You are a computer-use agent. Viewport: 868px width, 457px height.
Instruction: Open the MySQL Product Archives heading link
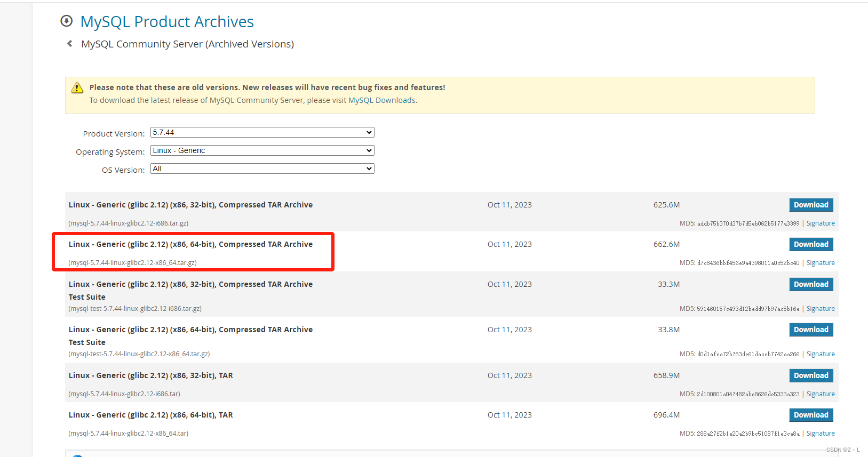pos(167,21)
